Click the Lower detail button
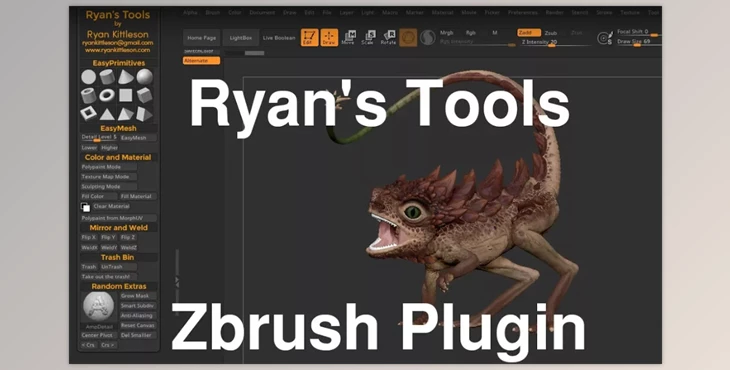 [x=89, y=148]
